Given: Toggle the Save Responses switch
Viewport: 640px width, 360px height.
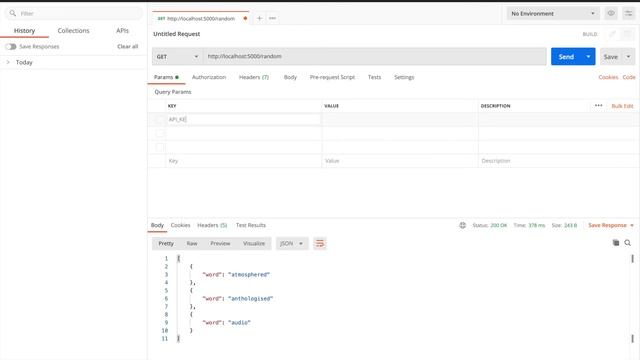Looking at the screenshot, I should click(11, 47).
